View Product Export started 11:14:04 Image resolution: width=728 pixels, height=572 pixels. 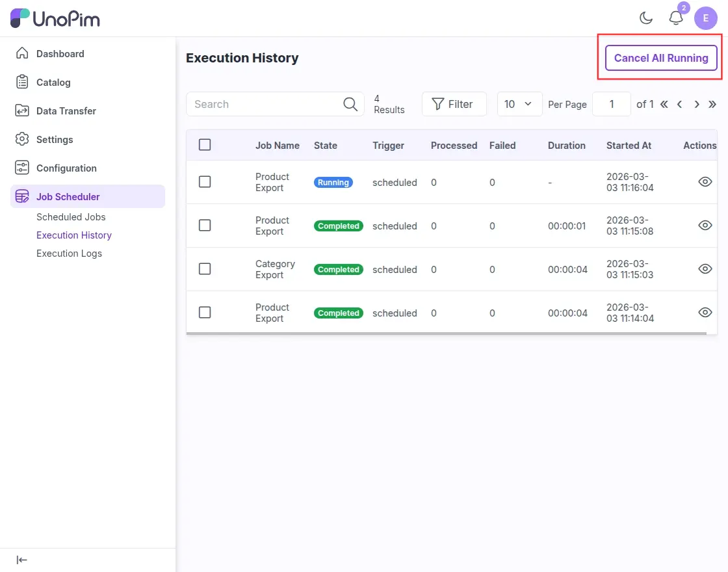pyautogui.click(x=705, y=313)
